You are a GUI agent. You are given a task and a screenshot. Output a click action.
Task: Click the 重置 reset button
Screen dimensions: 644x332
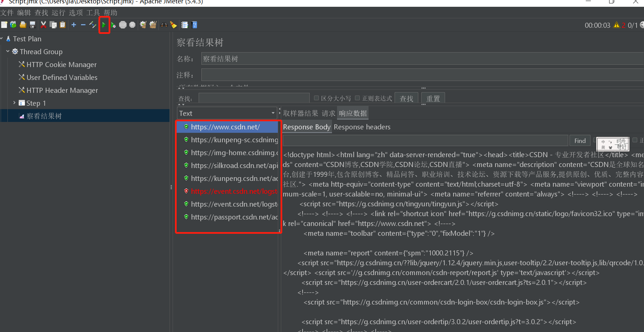433,98
